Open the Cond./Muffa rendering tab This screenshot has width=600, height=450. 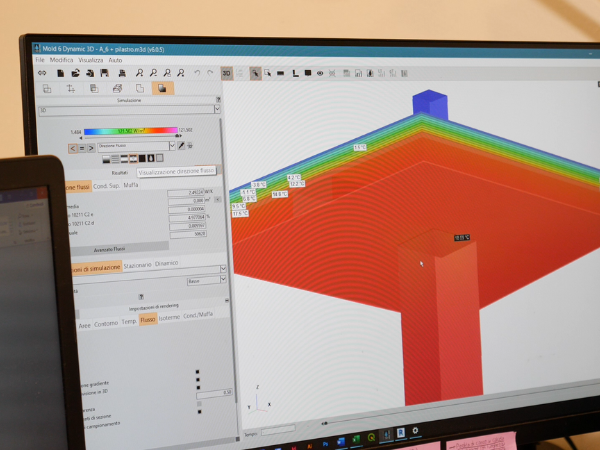198,315
